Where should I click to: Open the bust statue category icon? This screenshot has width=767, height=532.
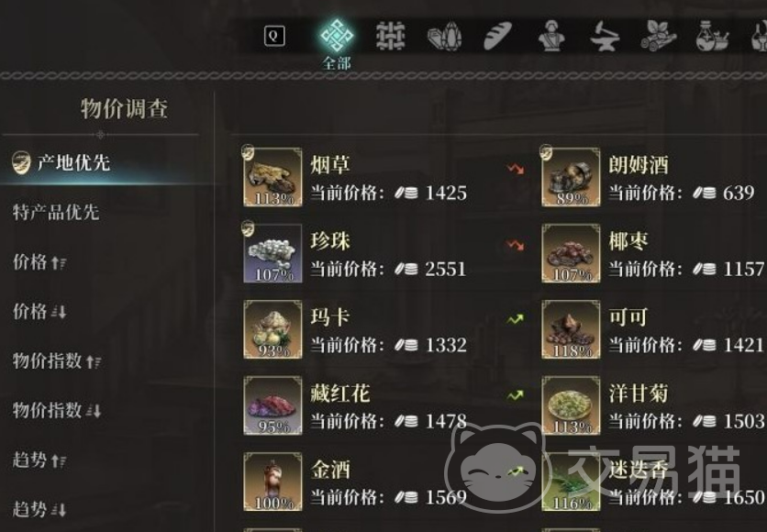pos(551,36)
